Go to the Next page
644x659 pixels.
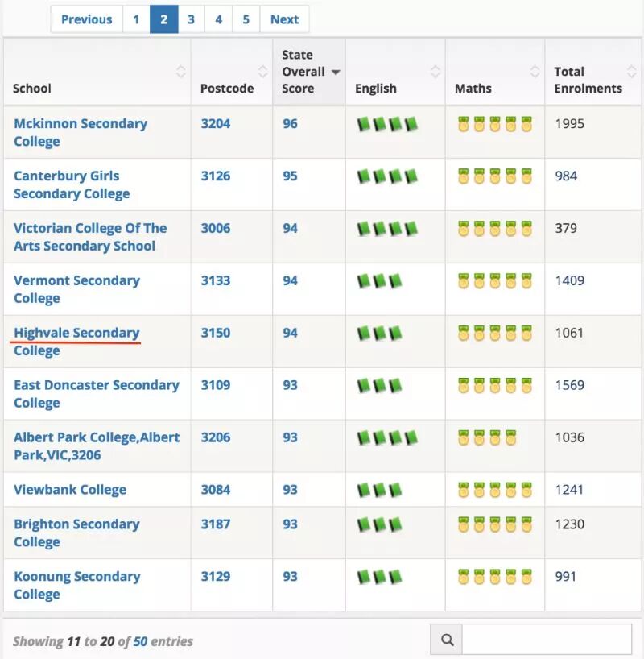[x=284, y=19]
